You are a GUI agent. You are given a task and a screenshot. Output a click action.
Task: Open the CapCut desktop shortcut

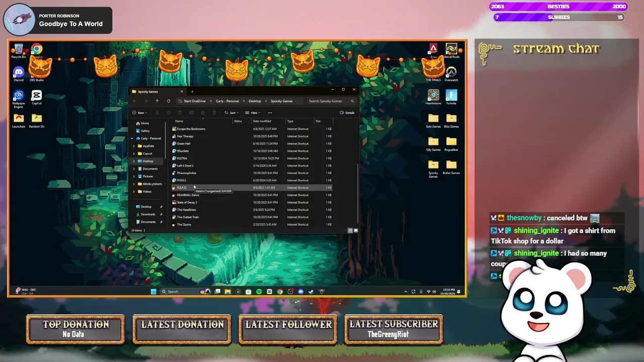(x=36, y=98)
